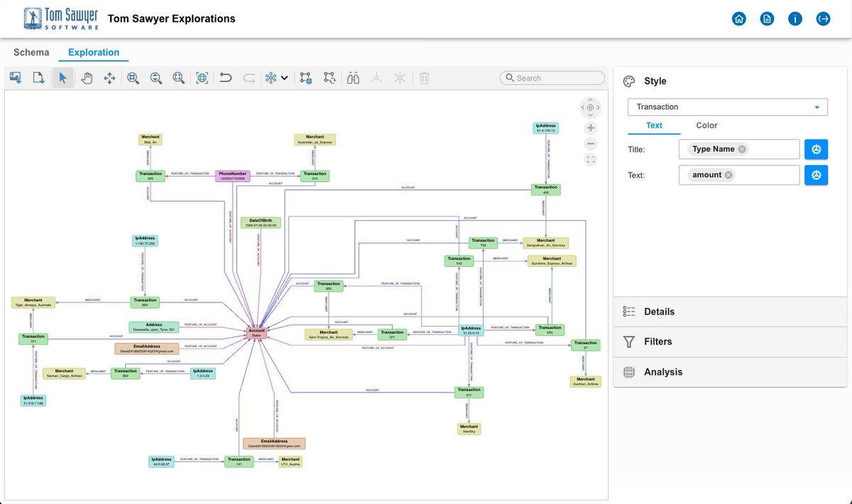The height and width of the screenshot is (504, 852).
Task: Fit graph with the corner-brackets button
Action: tap(591, 160)
